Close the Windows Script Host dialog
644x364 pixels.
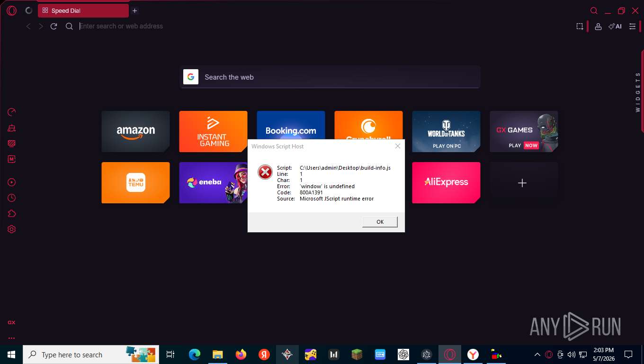point(398,146)
